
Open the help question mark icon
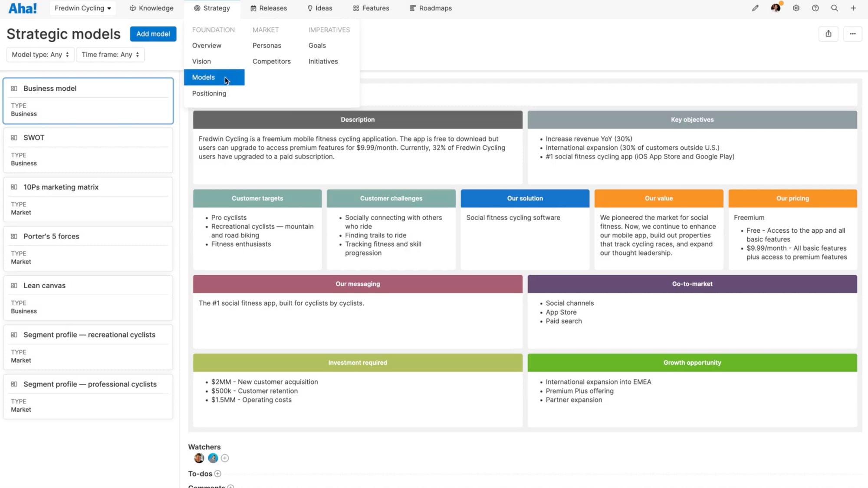click(815, 8)
